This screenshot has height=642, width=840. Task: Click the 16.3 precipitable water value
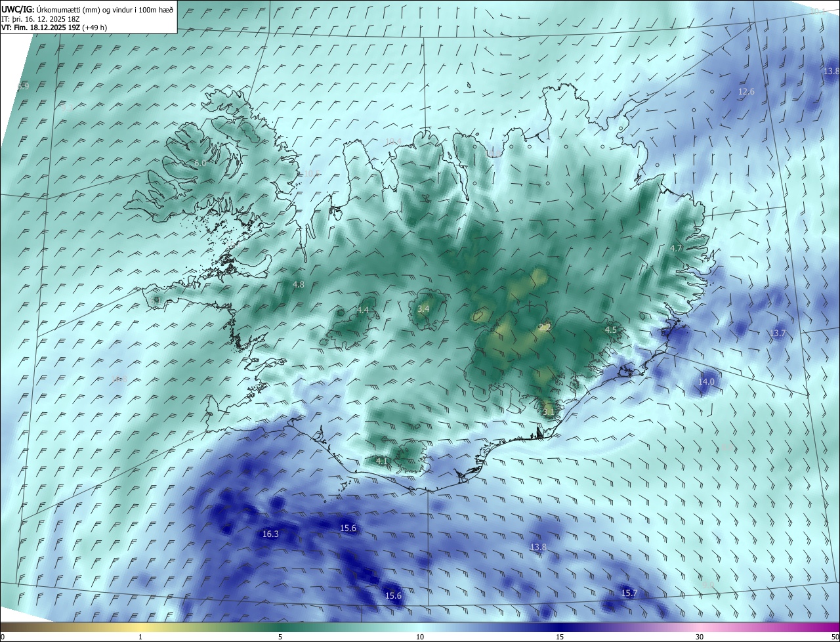pos(270,534)
